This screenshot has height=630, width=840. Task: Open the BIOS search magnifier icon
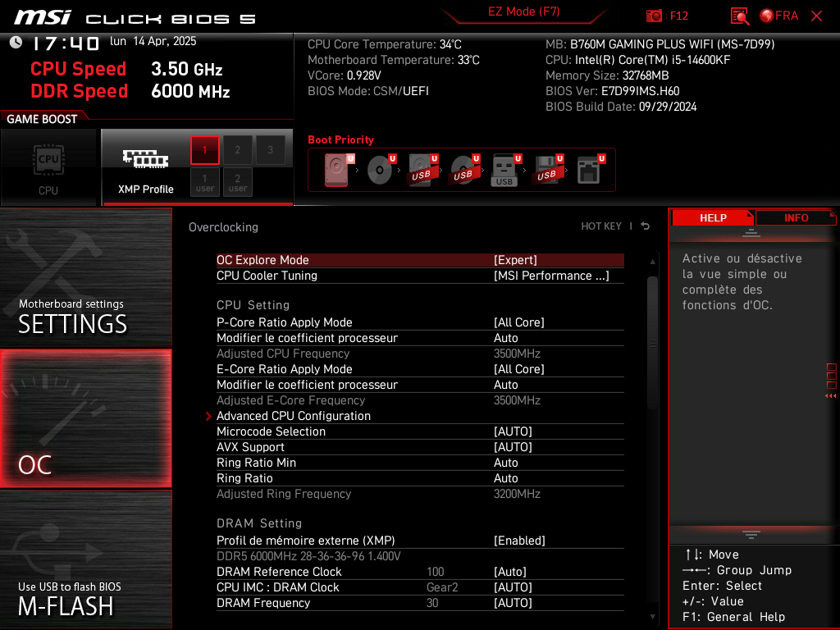point(739,16)
